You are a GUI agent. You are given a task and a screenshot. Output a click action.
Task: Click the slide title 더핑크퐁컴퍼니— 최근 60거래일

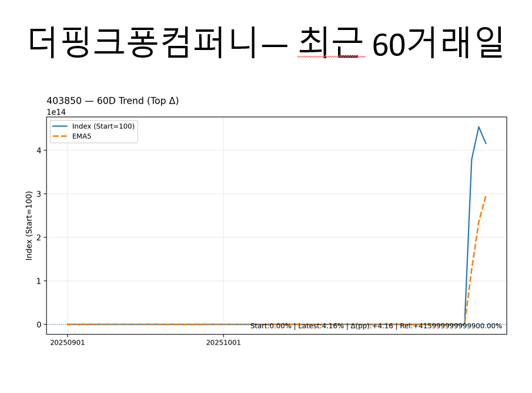click(x=266, y=44)
